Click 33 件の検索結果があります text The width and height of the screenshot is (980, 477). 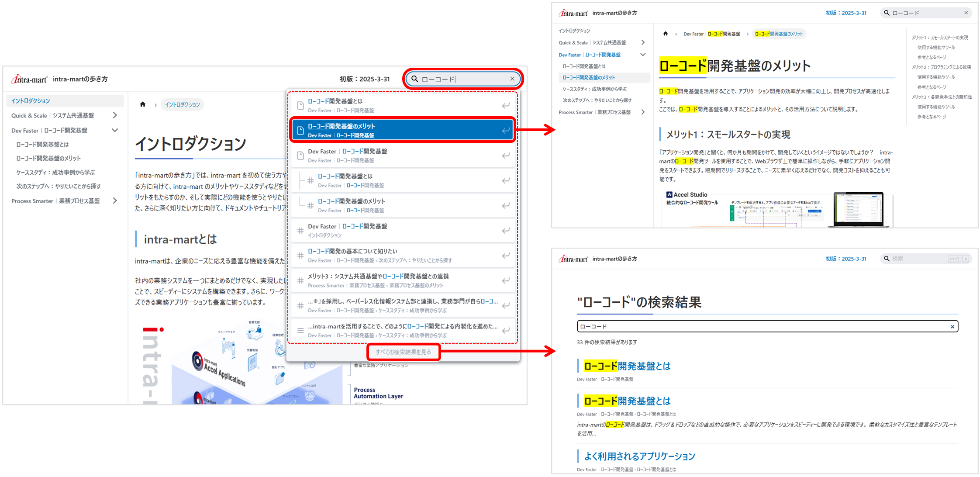(607, 342)
